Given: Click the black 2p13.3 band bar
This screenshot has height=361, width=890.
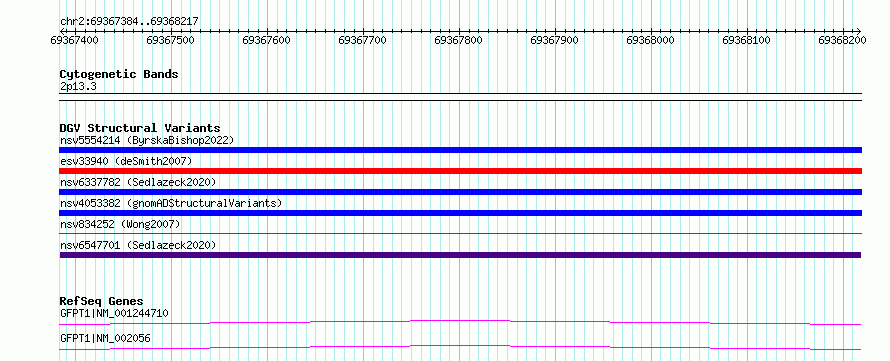Looking at the screenshot, I should pyautogui.click(x=460, y=97).
